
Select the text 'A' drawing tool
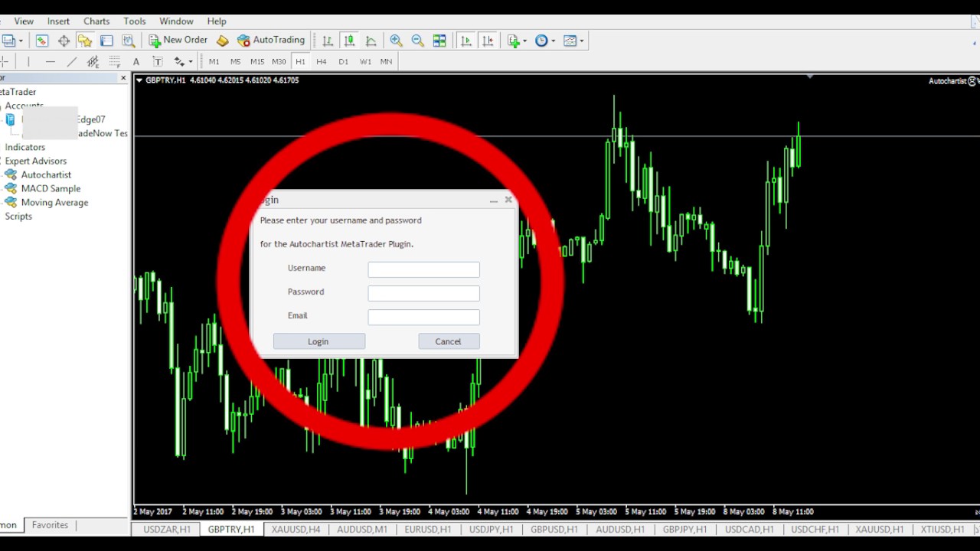(x=136, y=61)
